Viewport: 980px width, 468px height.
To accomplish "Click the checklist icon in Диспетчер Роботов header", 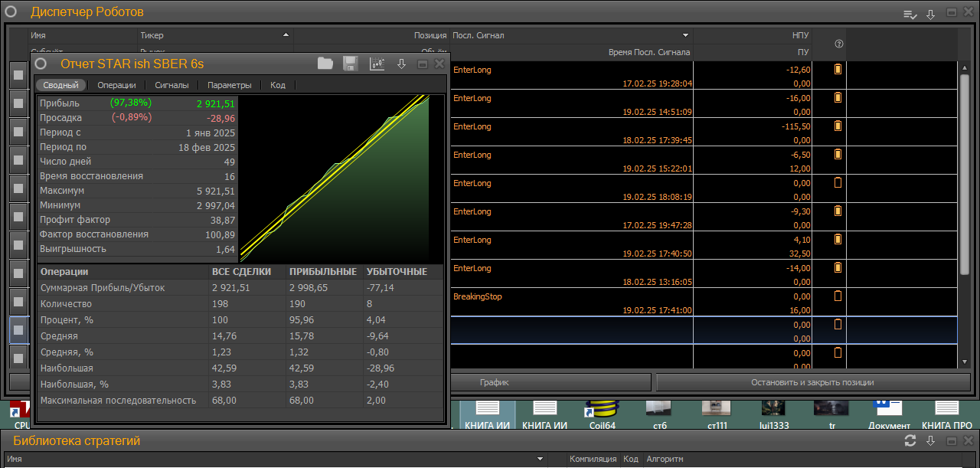I will coord(910,14).
